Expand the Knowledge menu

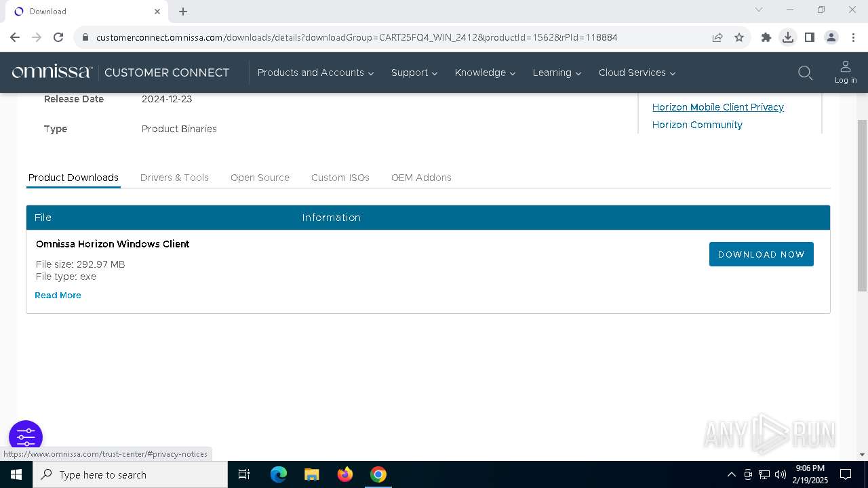tap(485, 73)
